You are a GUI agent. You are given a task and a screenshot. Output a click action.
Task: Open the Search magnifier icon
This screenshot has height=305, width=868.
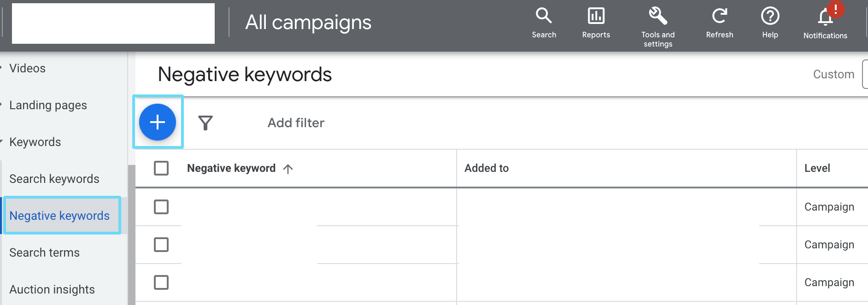(544, 16)
